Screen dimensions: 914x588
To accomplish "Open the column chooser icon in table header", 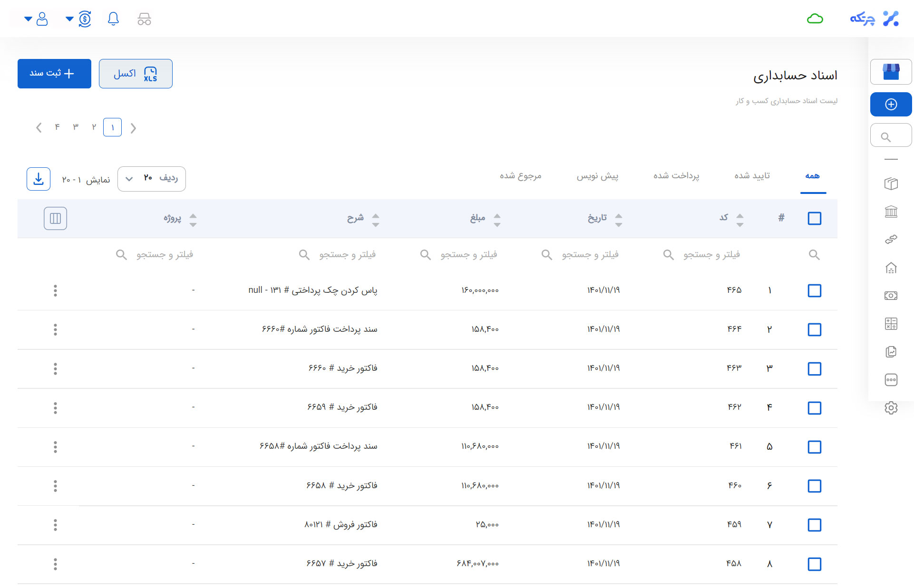I will point(55,218).
